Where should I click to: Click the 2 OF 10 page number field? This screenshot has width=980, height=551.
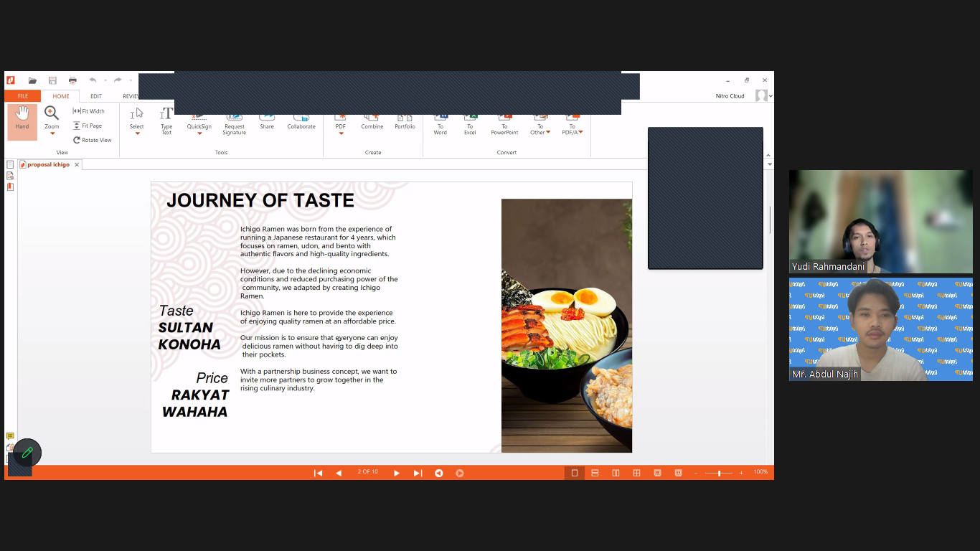368,472
